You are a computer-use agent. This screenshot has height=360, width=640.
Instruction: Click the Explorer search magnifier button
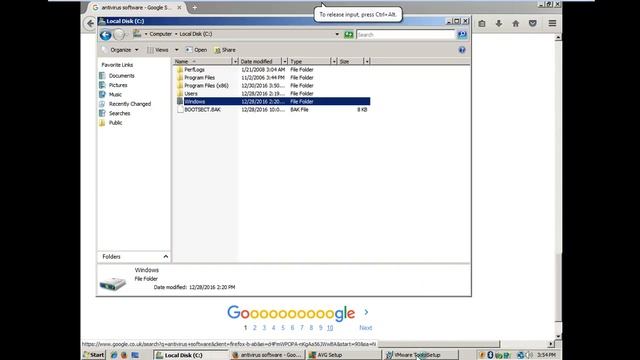coord(462,35)
